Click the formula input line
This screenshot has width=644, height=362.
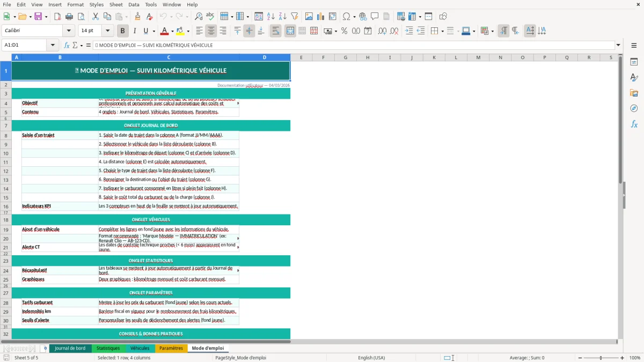tap(353, 45)
